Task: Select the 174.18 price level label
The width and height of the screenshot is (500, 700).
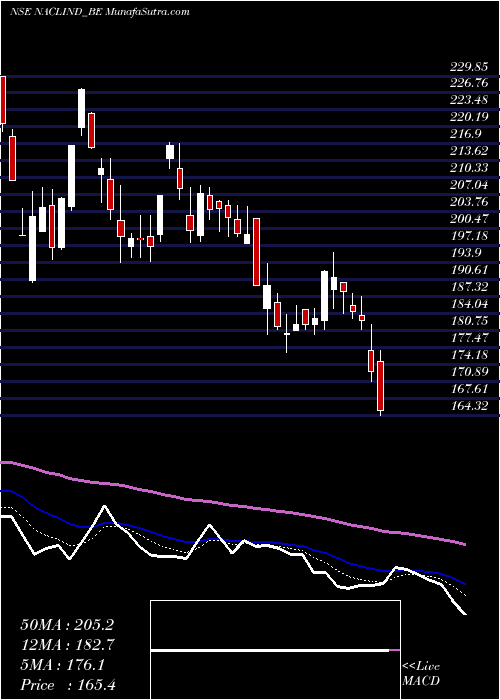Action: (x=469, y=354)
